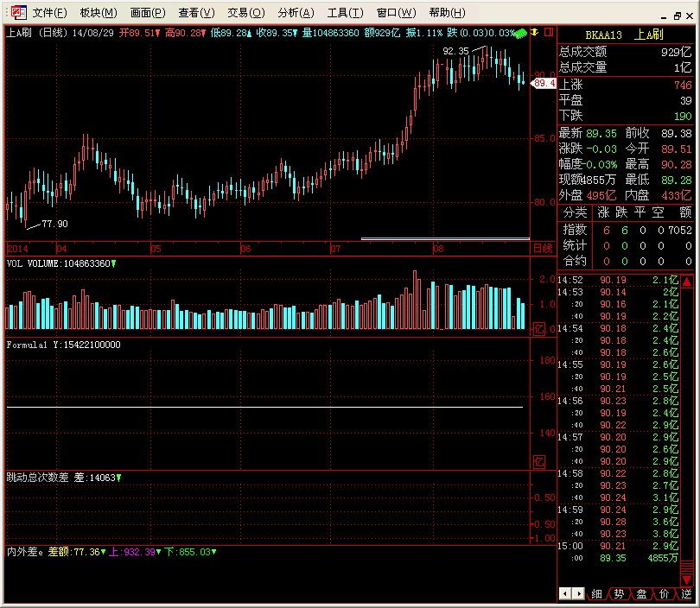Click the red app logo icon in menu bar
Viewport: 700px width, 608px height.
(x=19, y=12)
